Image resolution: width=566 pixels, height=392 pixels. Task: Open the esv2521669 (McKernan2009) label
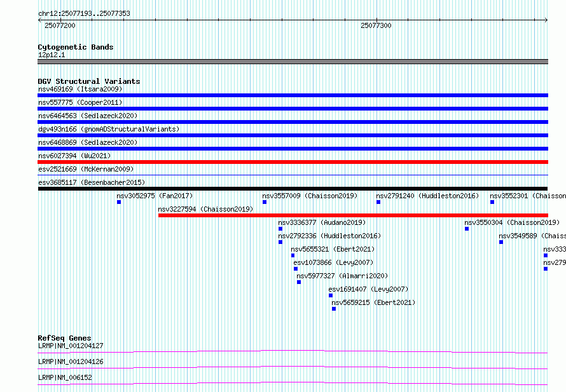[86, 169]
